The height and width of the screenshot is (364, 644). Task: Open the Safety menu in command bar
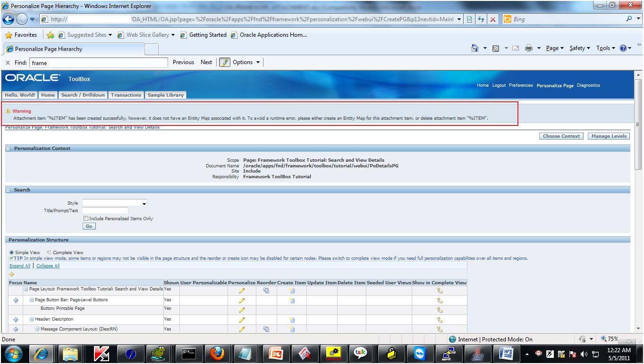(579, 48)
